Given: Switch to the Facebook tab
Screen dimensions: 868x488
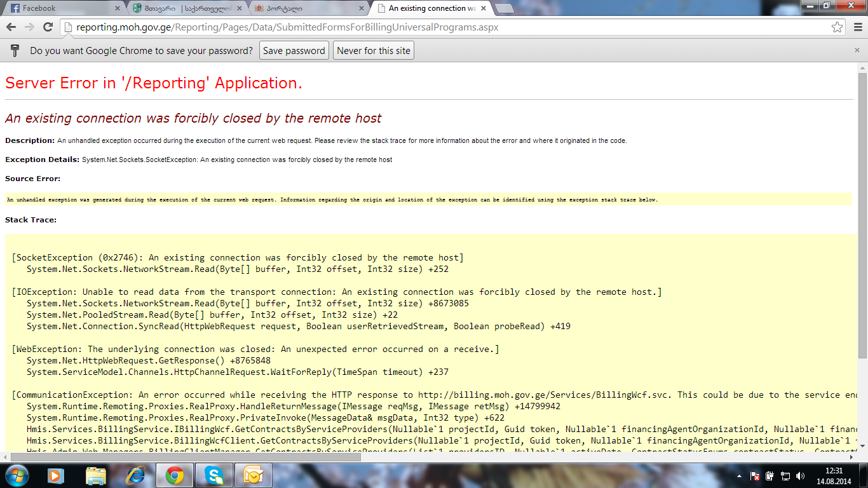Looking at the screenshot, I should pyautogui.click(x=60, y=8).
